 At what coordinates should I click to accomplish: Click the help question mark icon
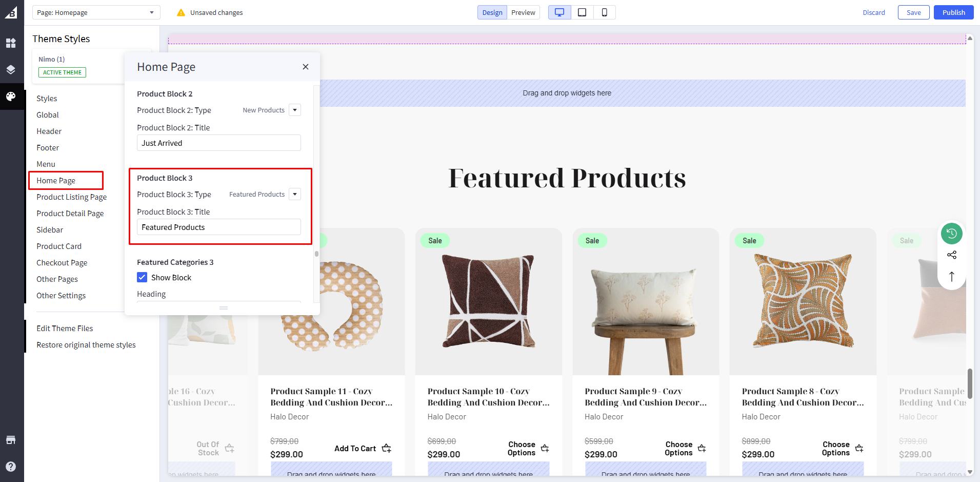[11, 466]
